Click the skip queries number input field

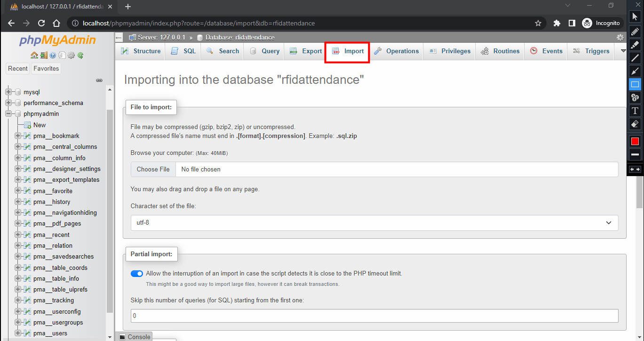[374, 316]
